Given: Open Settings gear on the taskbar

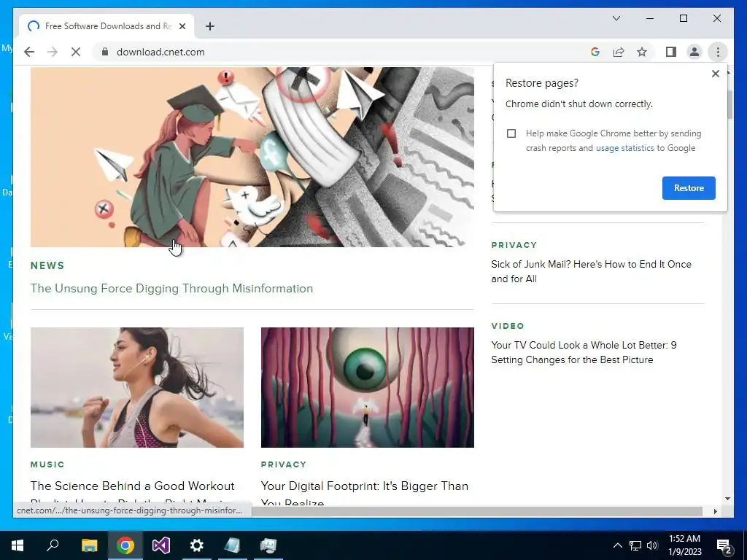Looking at the screenshot, I should [197, 545].
